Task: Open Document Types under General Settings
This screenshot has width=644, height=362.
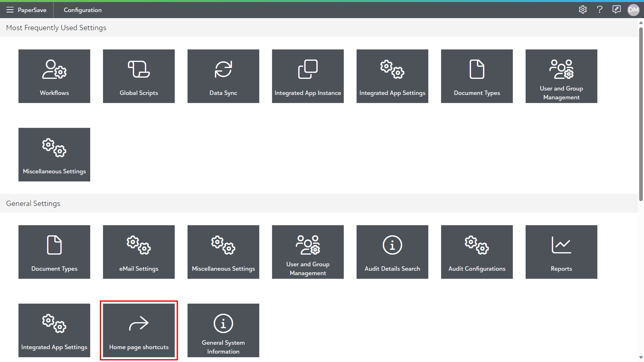Action: coord(54,252)
